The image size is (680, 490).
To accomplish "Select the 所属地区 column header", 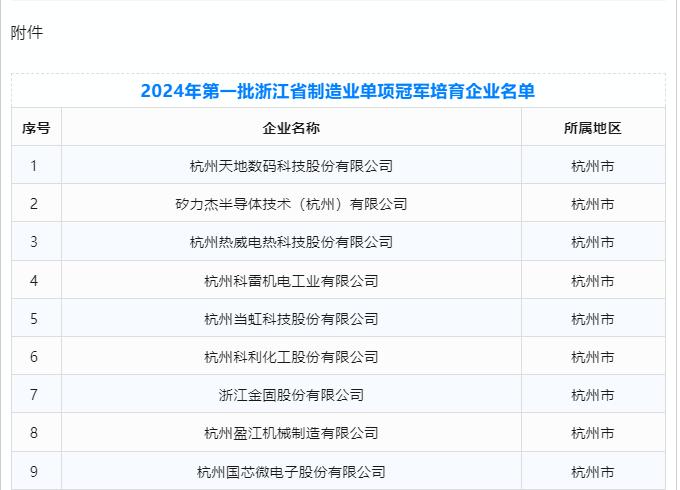I will point(593,128).
